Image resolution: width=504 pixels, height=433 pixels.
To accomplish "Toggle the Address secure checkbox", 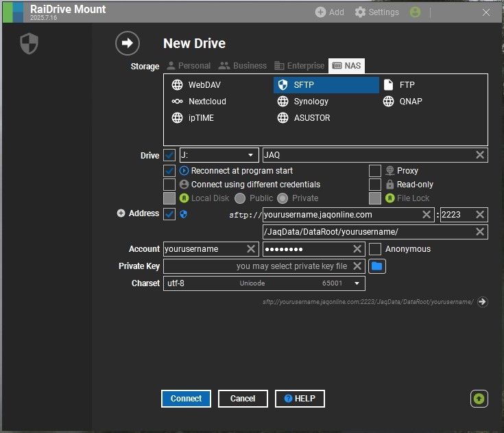I will point(169,214).
